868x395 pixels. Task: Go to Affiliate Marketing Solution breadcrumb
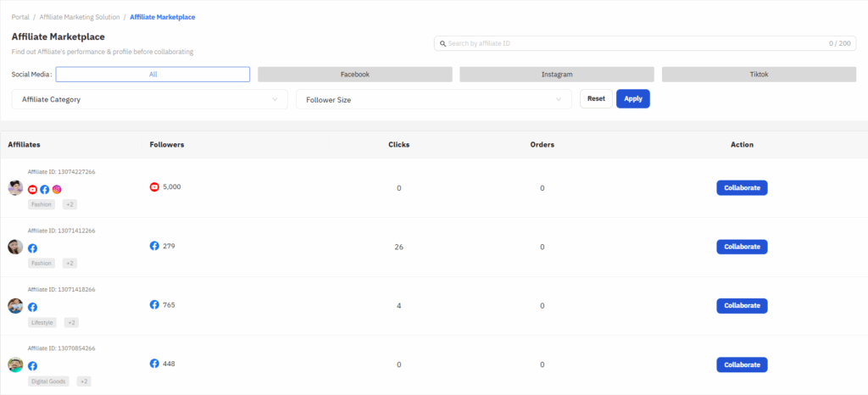tap(81, 17)
